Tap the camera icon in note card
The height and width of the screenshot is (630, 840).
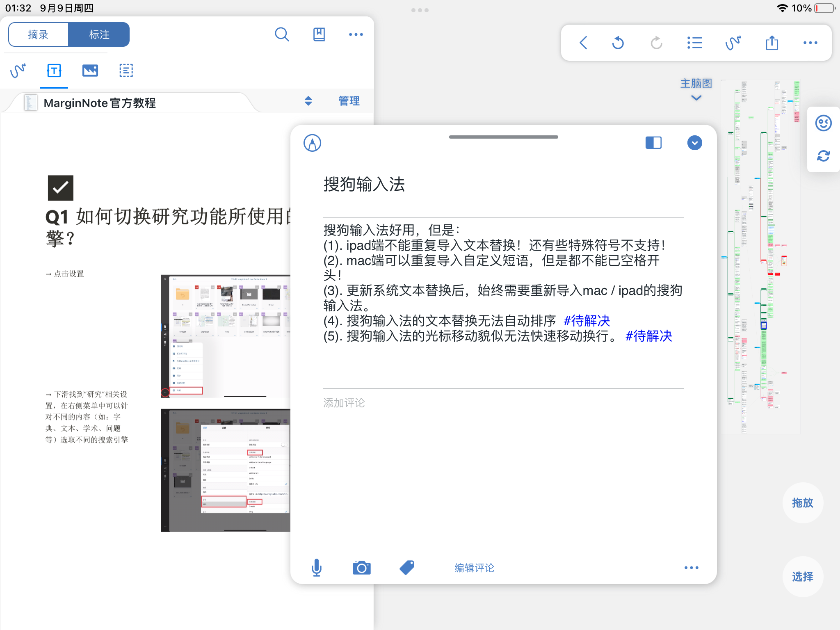[x=361, y=568]
